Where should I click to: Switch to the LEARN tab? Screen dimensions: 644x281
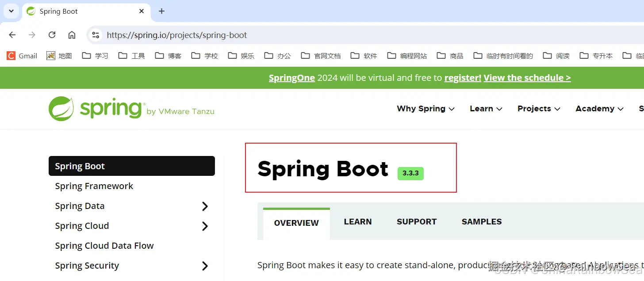pos(358,222)
